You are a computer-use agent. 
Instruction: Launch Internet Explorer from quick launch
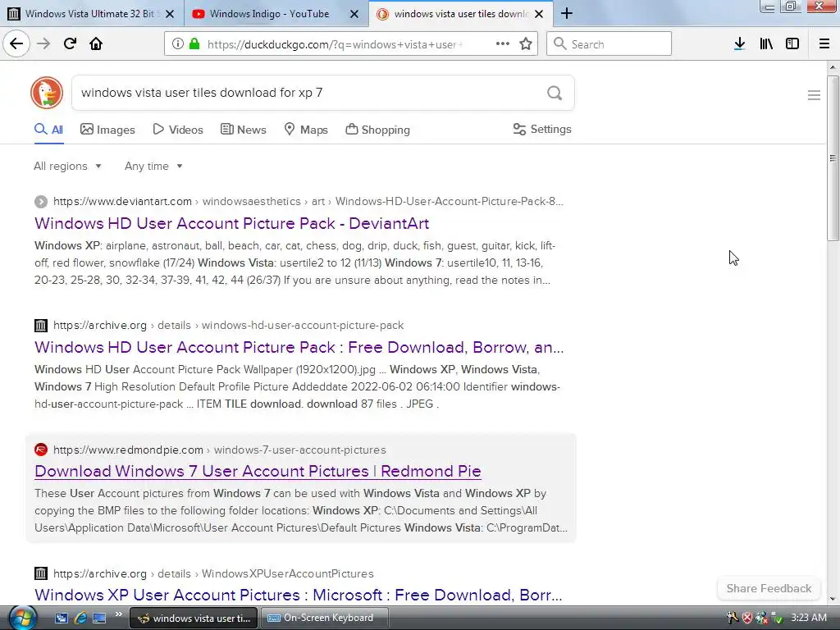[x=80, y=618]
